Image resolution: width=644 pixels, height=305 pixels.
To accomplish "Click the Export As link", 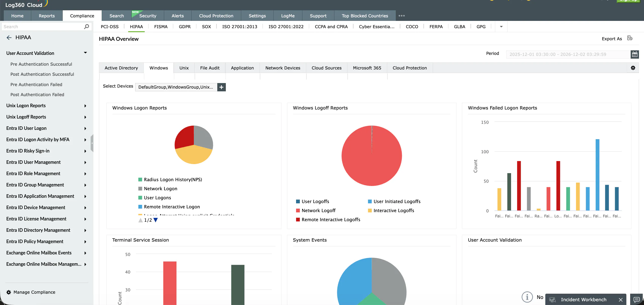I will [612, 39].
